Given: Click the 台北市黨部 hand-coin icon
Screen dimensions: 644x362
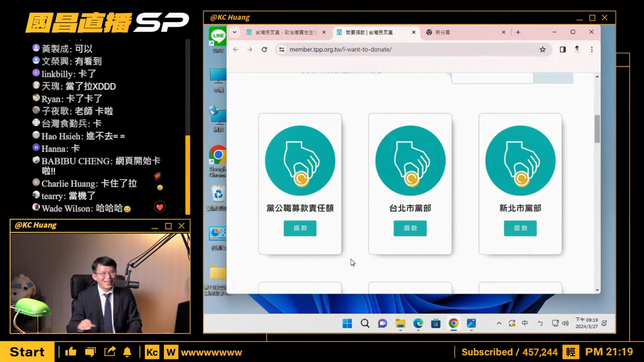Looking at the screenshot, I should coord(410,161).
